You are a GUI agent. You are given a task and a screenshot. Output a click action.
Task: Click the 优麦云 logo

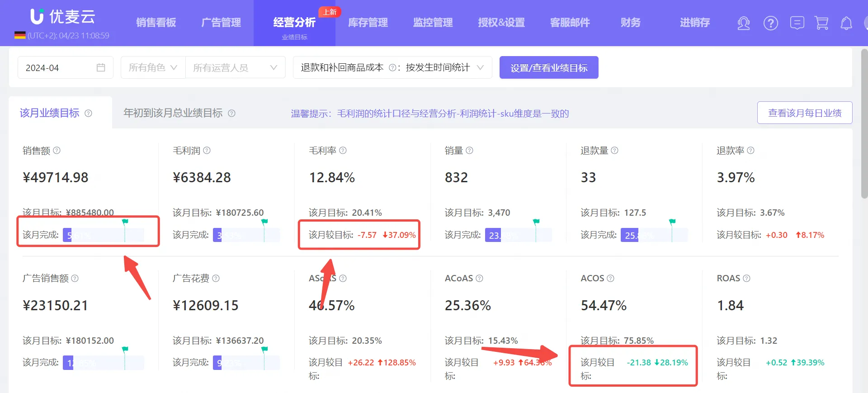click(x=63, y=17)
